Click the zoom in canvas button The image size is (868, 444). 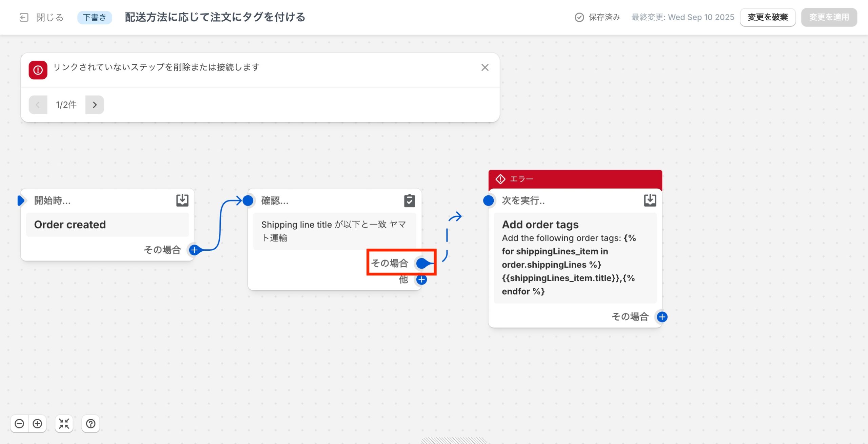coord(37,424)
